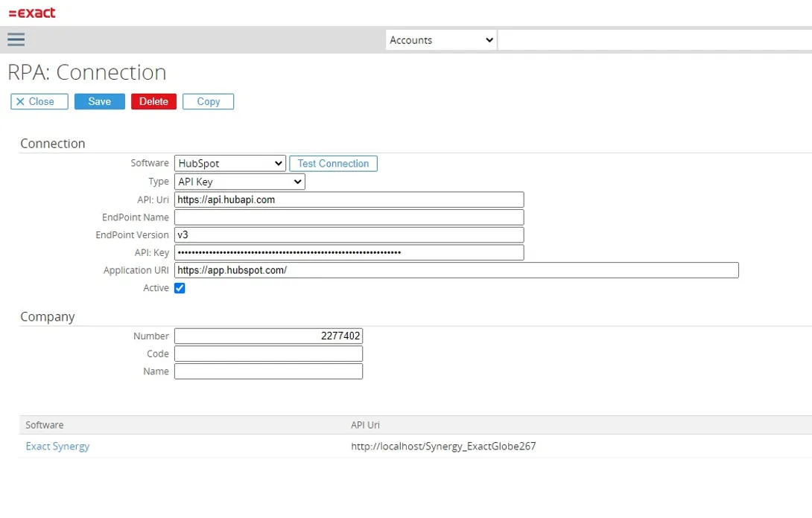Image resolution: width=812 pixels, height=518 pixels.
Task: Open the navigation hamburger menu
Action: tap(16, 39)
